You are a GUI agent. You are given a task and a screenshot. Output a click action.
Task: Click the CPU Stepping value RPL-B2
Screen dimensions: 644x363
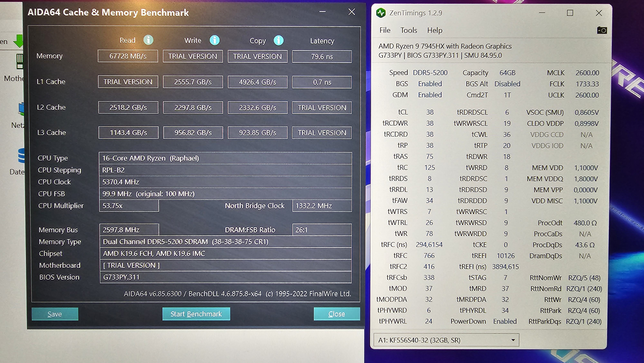click(226, 170)
